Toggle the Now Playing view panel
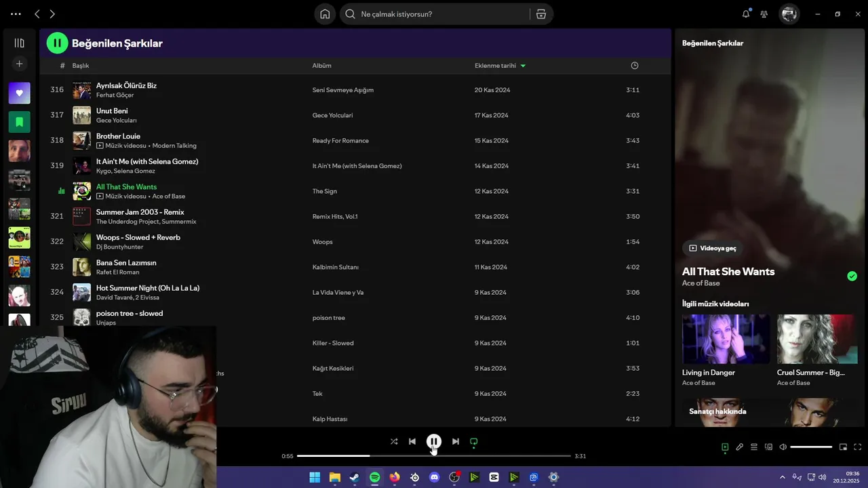Image resolution: width=868 pixels, height=488 pixels. tap(725, 447)
